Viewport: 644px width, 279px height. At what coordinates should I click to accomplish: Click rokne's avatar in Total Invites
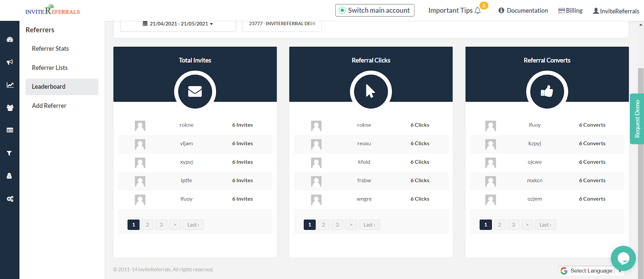point(140,126)
